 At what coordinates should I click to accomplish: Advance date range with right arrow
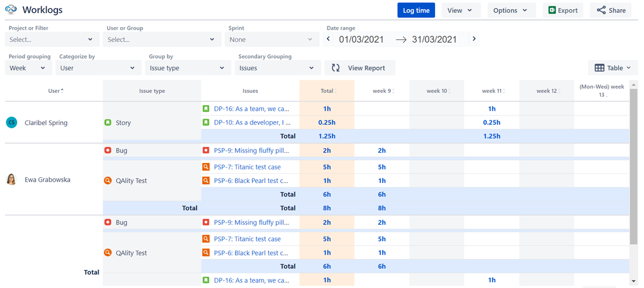point(474,39)
